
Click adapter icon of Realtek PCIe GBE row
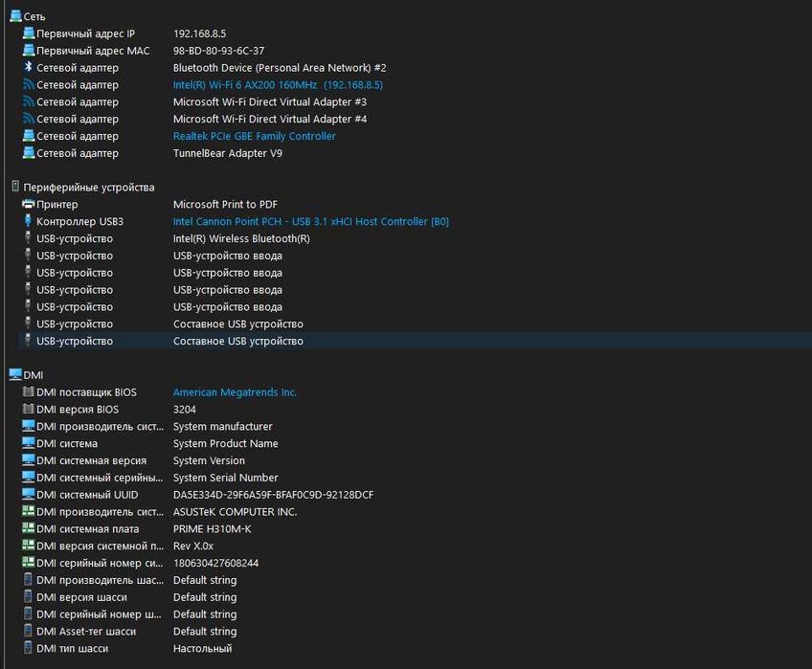tap(29, 136)
